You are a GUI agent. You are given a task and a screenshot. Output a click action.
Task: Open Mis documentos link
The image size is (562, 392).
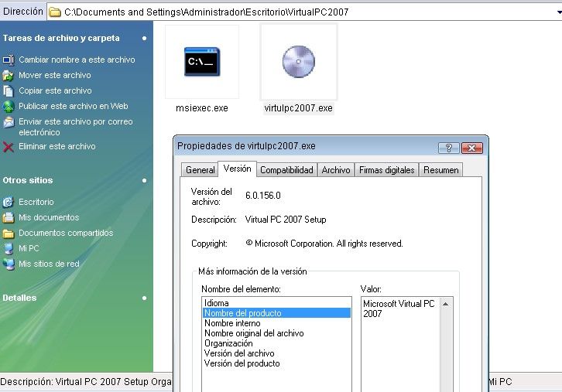point(49,217)
